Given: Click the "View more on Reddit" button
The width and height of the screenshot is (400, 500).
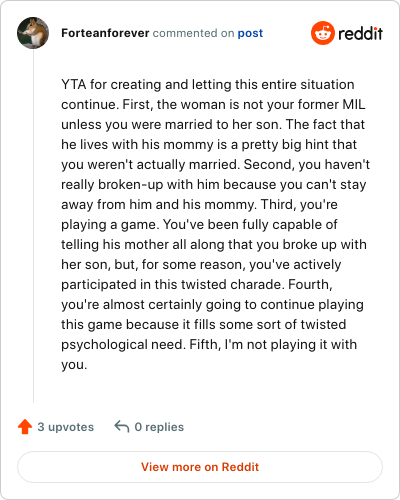Looking at the screenshot, I should [x=200, y=467].
